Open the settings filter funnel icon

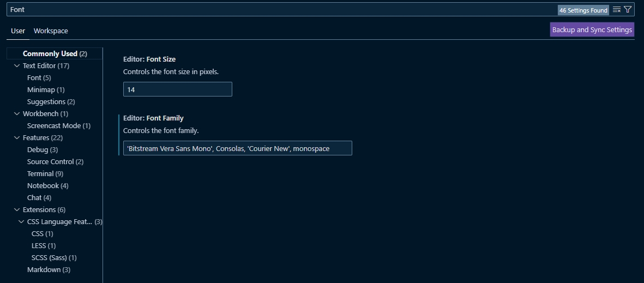(x=627, y=9)
